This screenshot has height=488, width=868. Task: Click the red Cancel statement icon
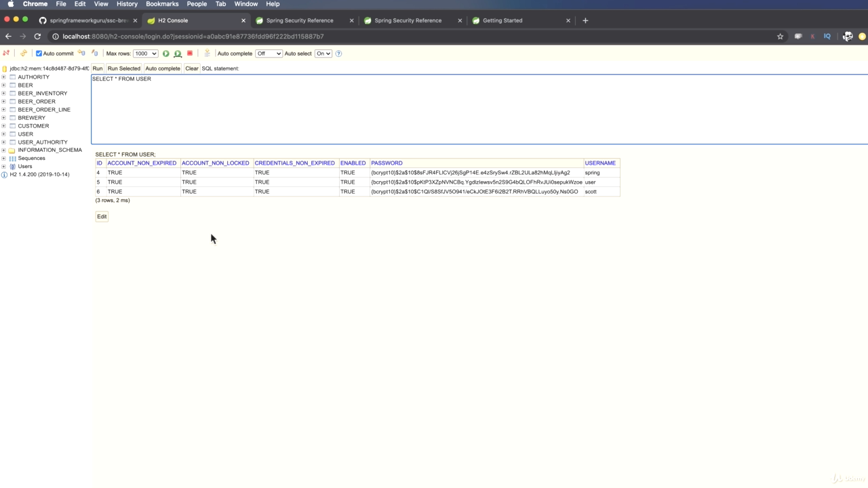pyautogui.click(x=190, y=53)
